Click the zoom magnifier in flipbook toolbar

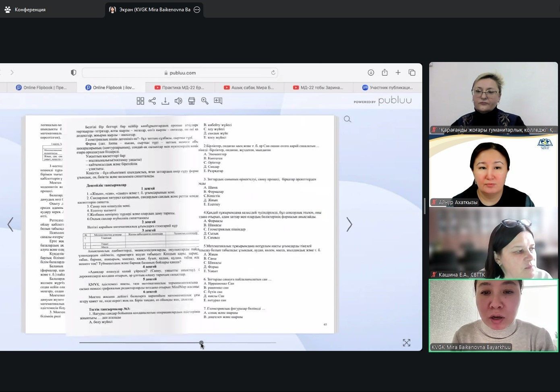(205, 101)
